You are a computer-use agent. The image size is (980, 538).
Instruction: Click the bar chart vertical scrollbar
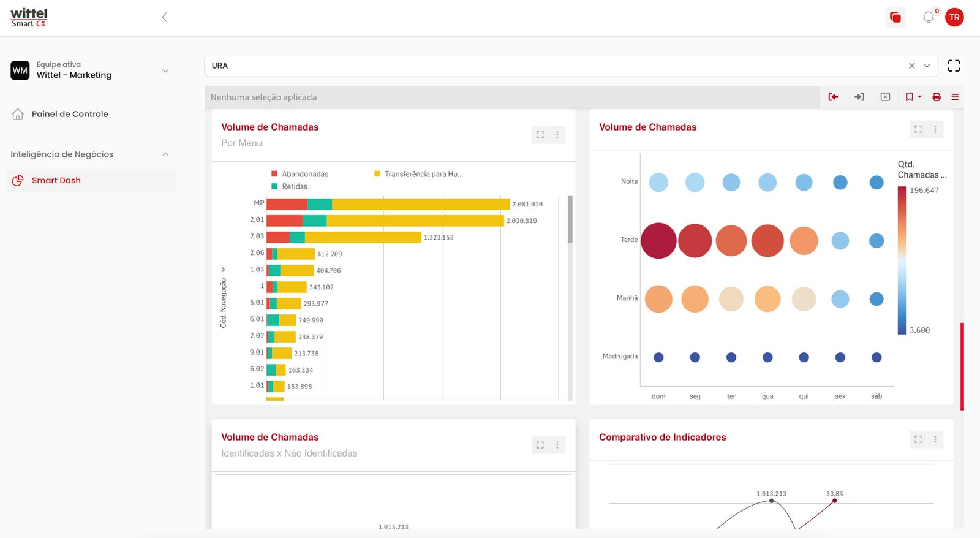[570, 219]
